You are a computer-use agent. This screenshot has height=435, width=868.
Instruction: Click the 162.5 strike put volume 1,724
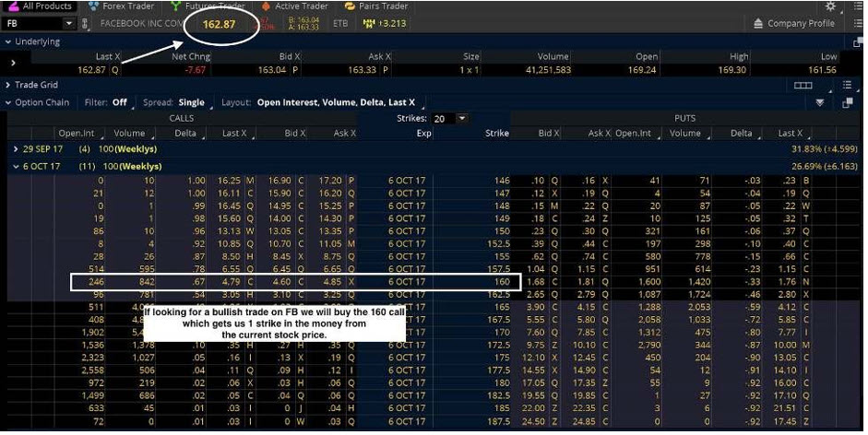click(699, 294)
